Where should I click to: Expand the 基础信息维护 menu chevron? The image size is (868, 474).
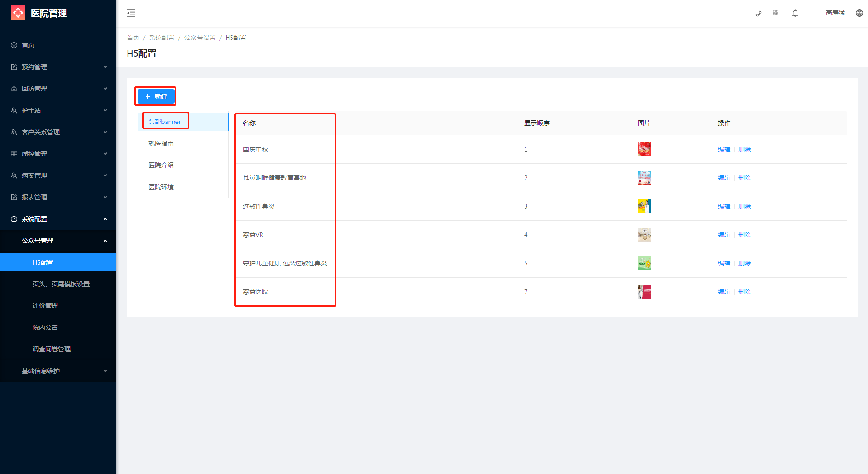(105, 371)
